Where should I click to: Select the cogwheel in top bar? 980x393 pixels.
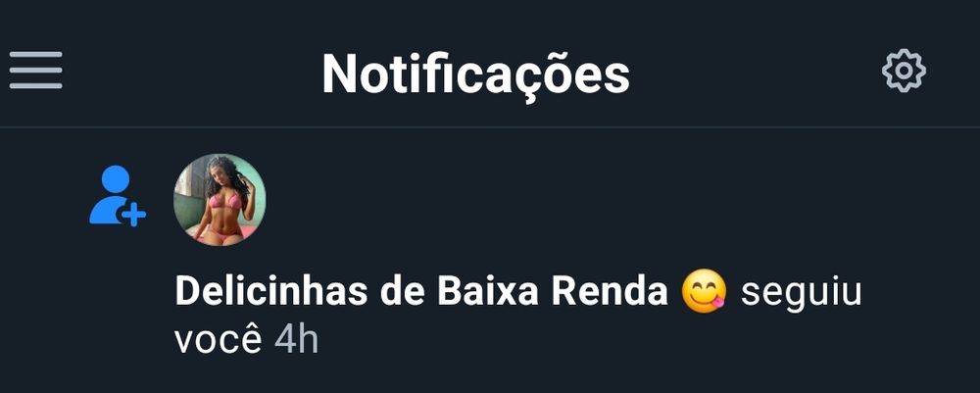coord(904,72)
